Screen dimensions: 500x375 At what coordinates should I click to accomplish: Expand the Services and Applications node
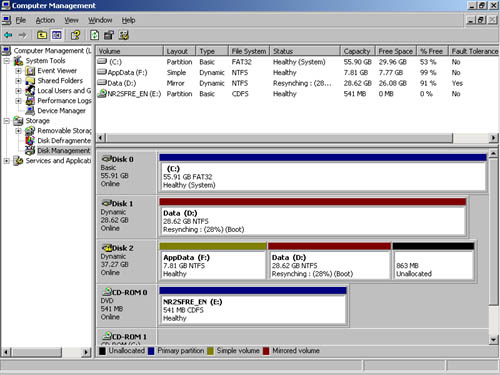coord(7,161)
